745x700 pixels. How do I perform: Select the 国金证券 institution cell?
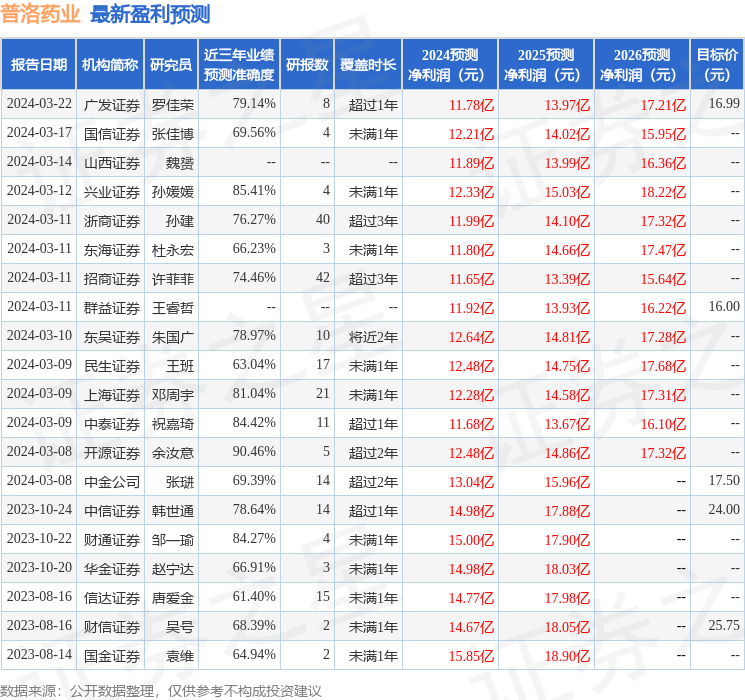pyautogui.click(x=112, y=656)
